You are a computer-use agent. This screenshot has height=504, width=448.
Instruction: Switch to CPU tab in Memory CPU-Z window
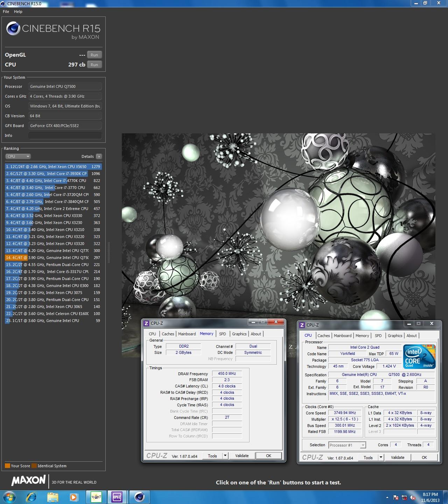pos(152,334)
